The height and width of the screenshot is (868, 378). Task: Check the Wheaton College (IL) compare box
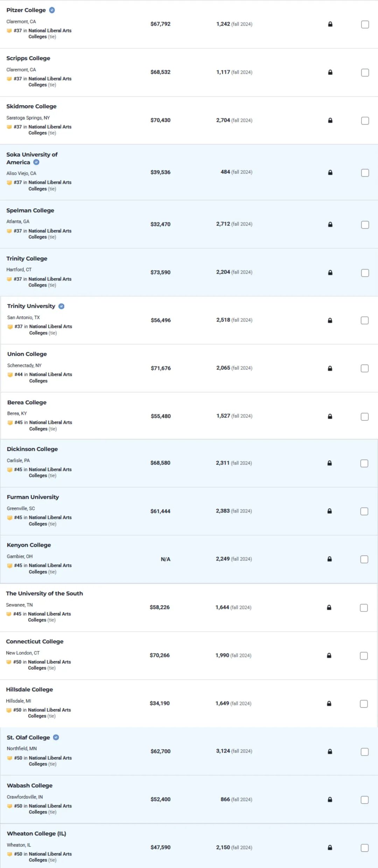pos(365,848)
